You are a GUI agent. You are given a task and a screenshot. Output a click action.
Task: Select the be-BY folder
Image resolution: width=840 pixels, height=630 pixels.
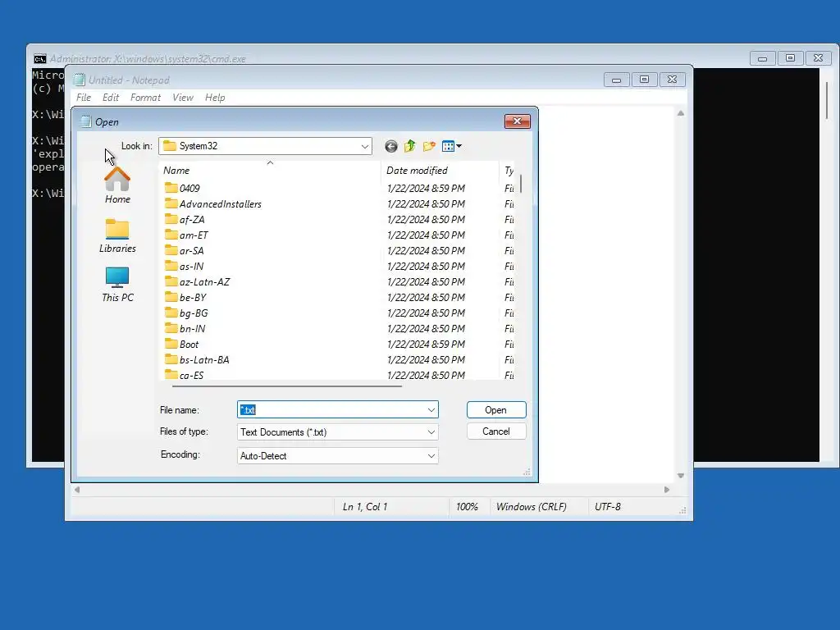pos(185,297)
